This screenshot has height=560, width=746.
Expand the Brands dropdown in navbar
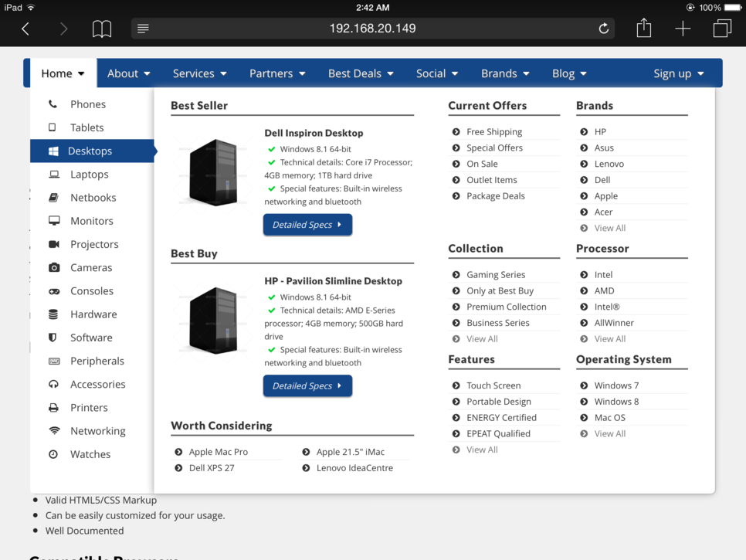coord(505,73)
